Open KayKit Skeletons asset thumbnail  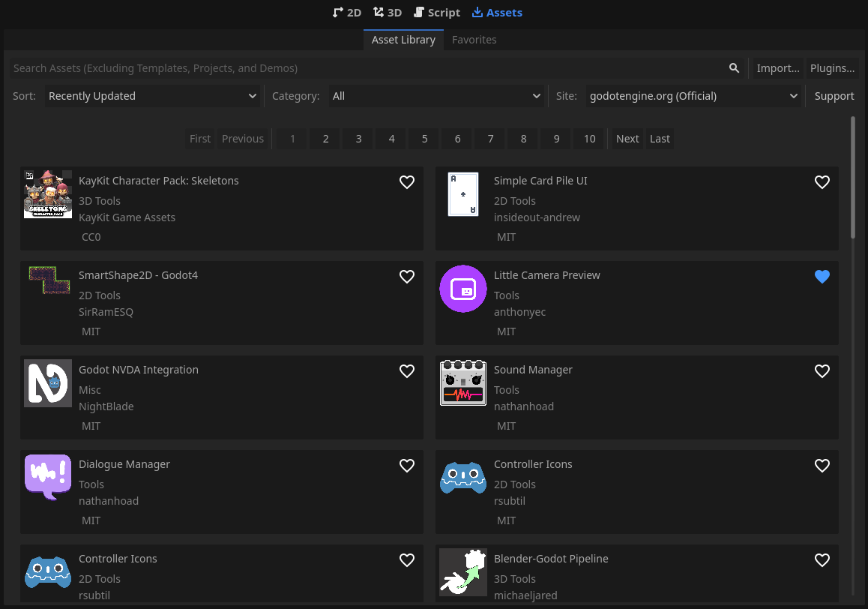(x=48, y=194)
